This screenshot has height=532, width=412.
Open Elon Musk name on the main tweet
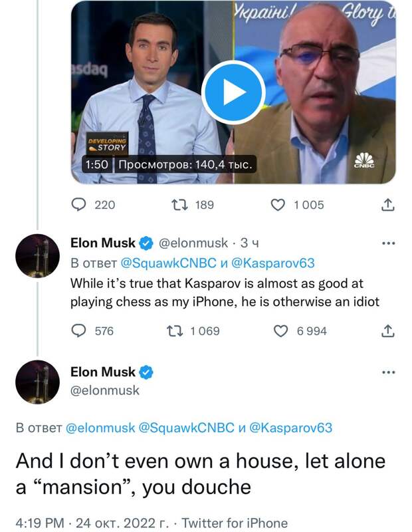[103, 372]
